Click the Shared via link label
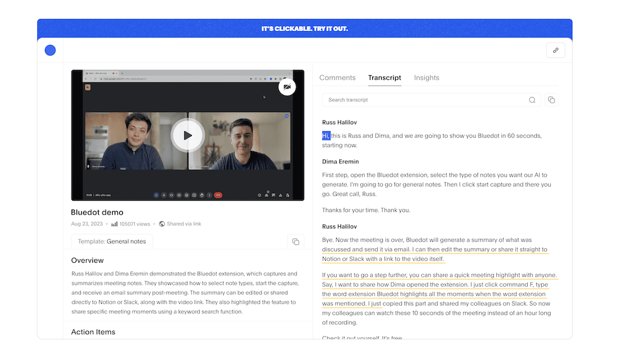This screenshot has height=364, width=633. pos(184,223)
